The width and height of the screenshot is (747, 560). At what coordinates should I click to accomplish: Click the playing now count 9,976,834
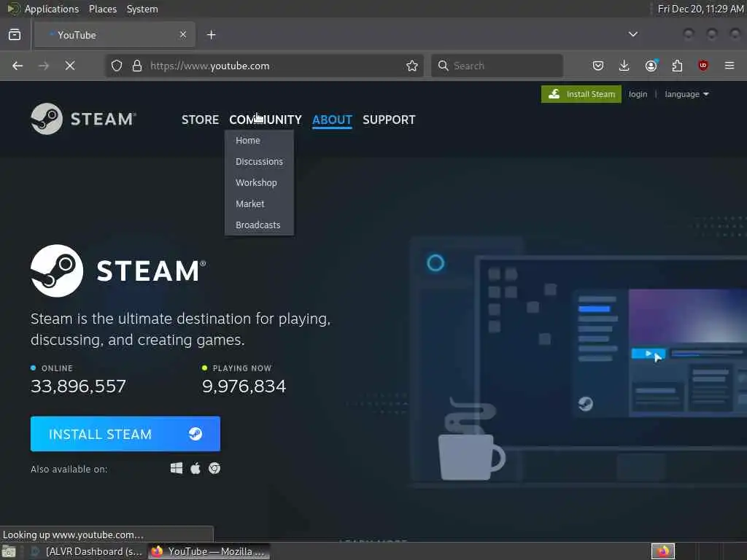point(244,386)
